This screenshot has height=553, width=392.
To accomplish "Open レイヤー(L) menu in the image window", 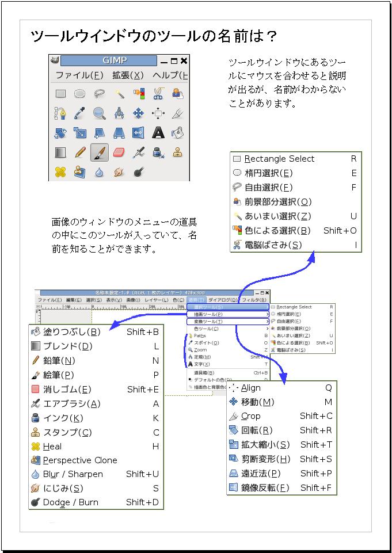I will (157, 300).
